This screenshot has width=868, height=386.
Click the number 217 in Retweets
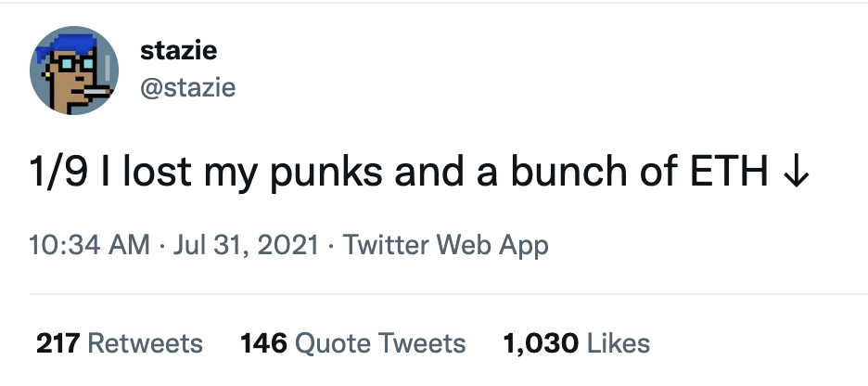(x=58, y=342)
